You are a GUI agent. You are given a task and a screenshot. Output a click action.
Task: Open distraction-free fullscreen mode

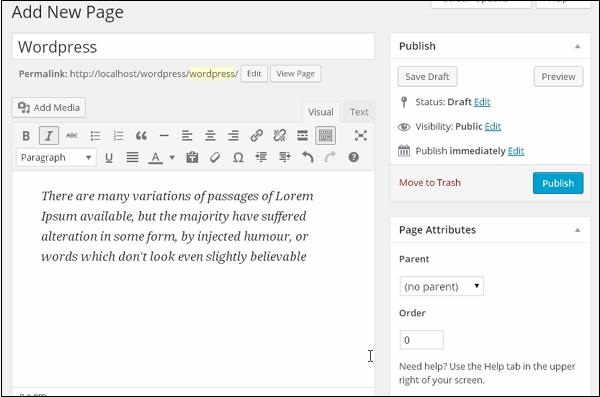360,136
